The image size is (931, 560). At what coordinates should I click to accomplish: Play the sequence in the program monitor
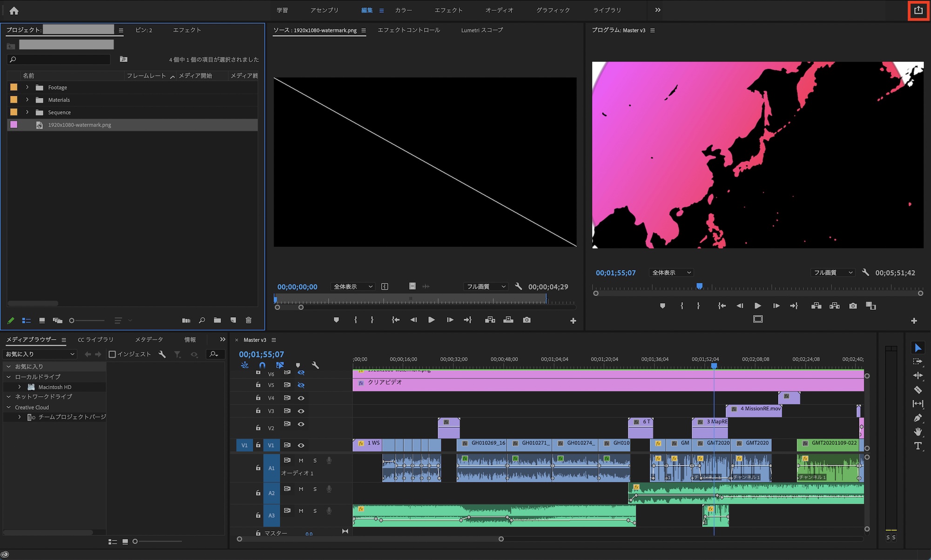758,306
